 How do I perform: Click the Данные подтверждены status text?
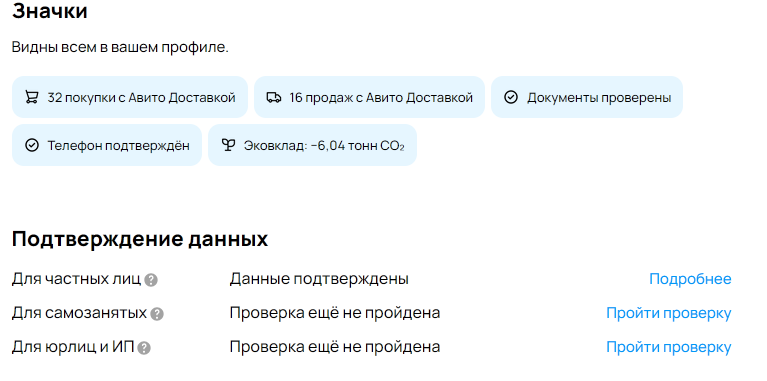pyautogui.click(x=319, y=279)
